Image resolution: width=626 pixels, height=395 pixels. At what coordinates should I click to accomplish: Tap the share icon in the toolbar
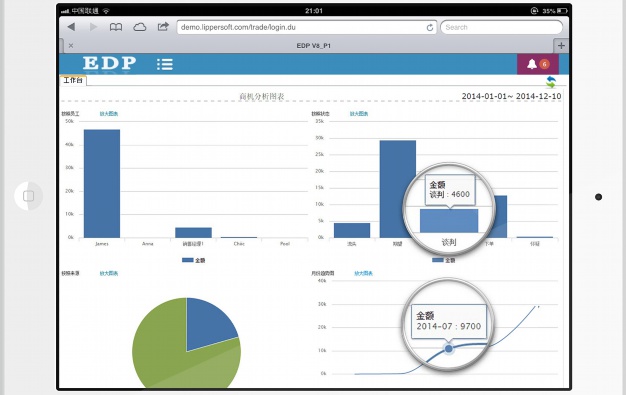tap(163, 27)
